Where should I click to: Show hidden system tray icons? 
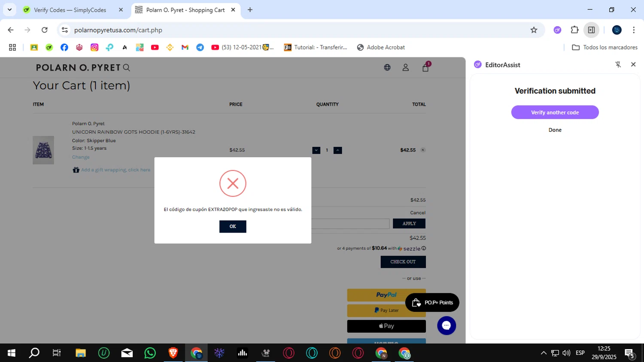click(x=544, y=353)
